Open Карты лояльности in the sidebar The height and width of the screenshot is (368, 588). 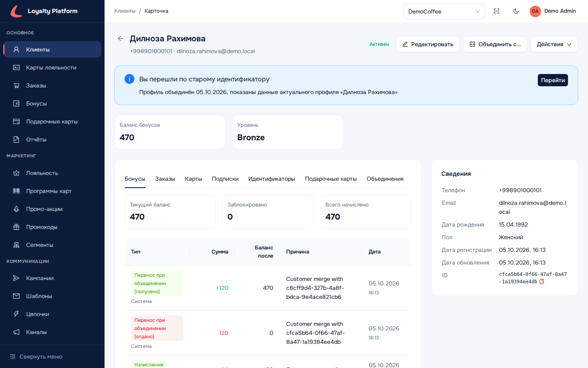click(x=52, y=67)
